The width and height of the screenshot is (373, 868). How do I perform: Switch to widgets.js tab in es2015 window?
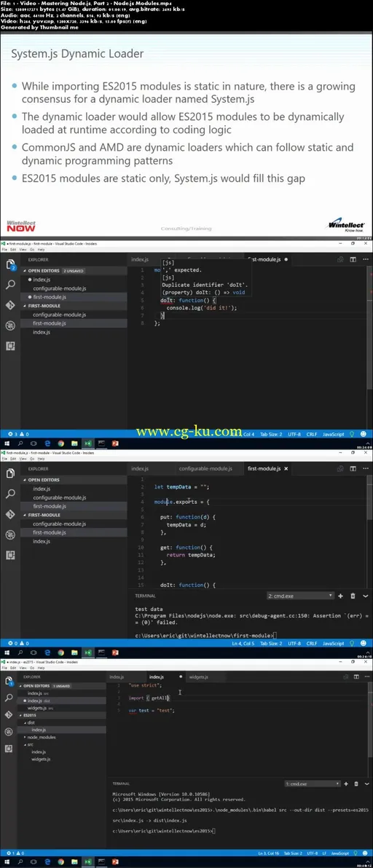pyautogui.click(x=199, y=676)
